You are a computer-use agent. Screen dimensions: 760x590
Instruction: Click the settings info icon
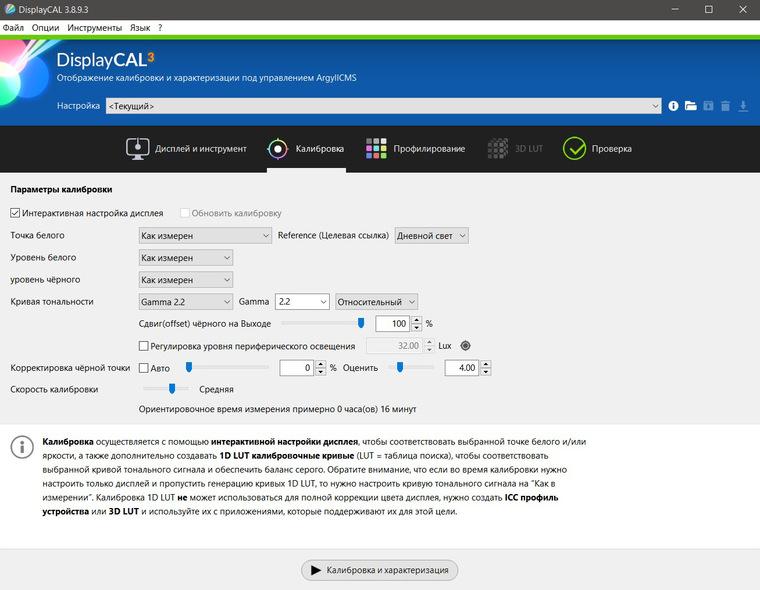[x=673, y=106]
